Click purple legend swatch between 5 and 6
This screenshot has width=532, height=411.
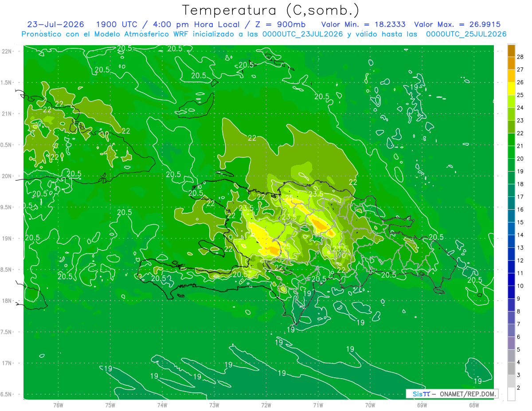(511, 344)
